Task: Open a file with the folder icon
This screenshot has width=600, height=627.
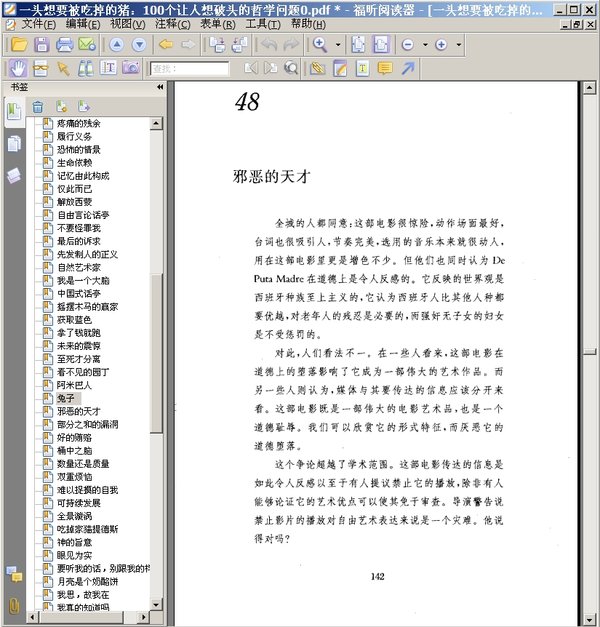Action: [x=19, y=44]
